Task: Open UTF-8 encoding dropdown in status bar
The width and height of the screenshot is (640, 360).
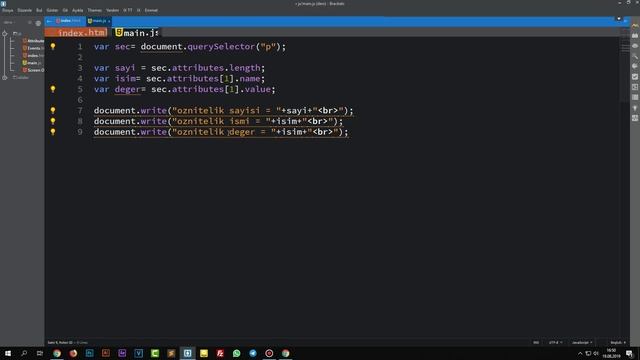Action: tap(555, 343)
